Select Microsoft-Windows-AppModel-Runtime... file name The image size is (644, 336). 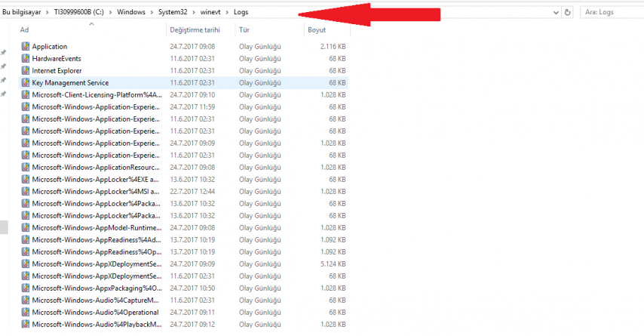tap(97, 227)
